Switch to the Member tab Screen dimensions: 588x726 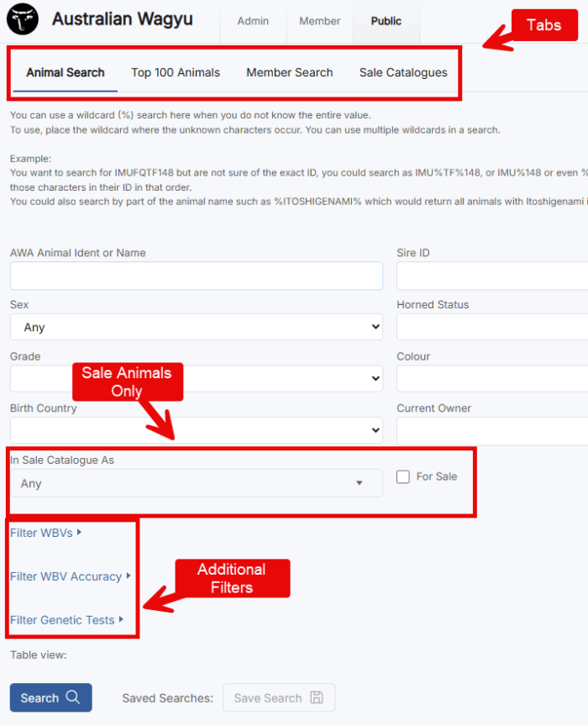pyautogui.click(x=319, y=21)
